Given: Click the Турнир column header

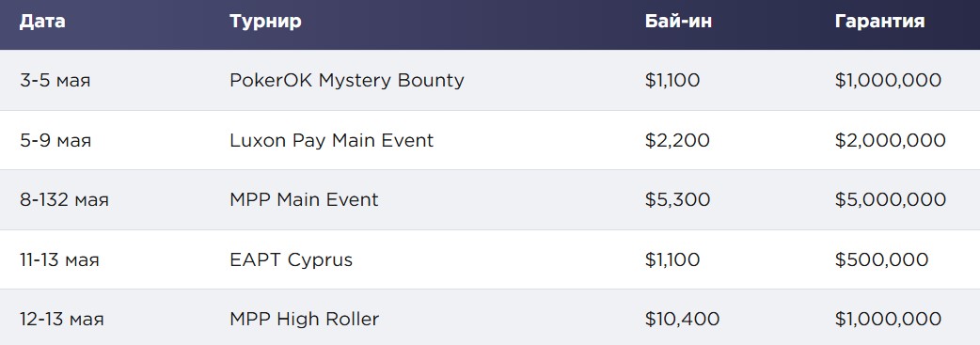Looking at the screenshot, I should (x=265, y=22).
